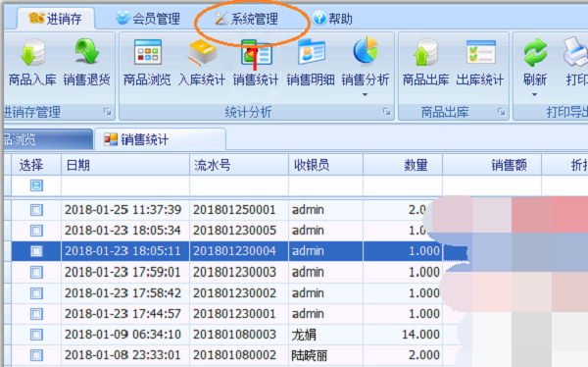Select date cell 2018-01-23 18:05:34

point(125,231)
